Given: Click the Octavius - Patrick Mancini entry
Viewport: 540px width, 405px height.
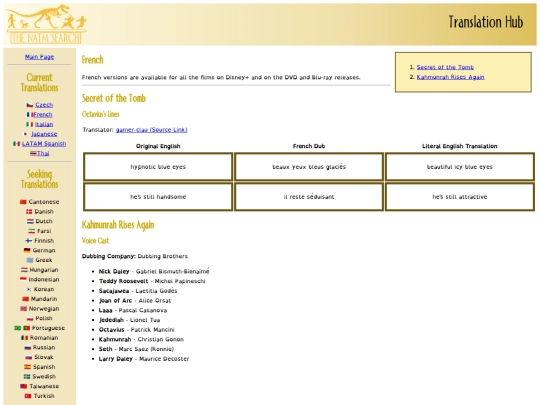Looking at the screenshot, I should [136, 330].
